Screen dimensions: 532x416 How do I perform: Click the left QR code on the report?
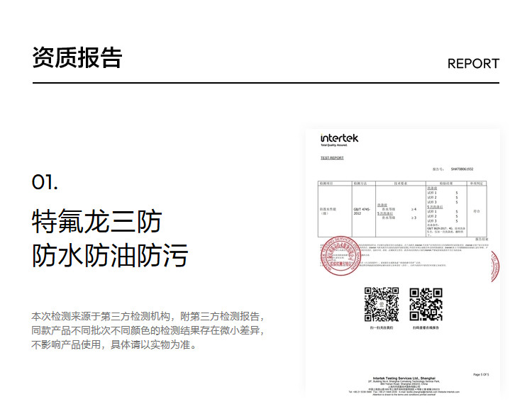381,305
